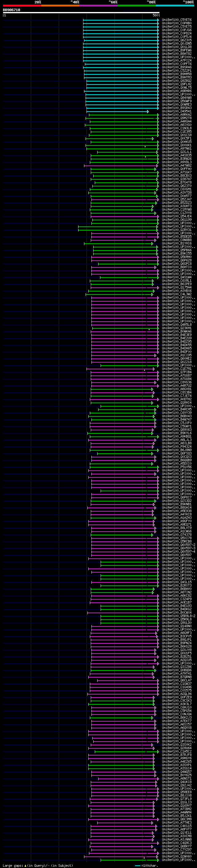Select the UniRef100_O74378 label
The width and height of the screenshot is (197, 868).
pyautogui.click(x=177, y=535)
